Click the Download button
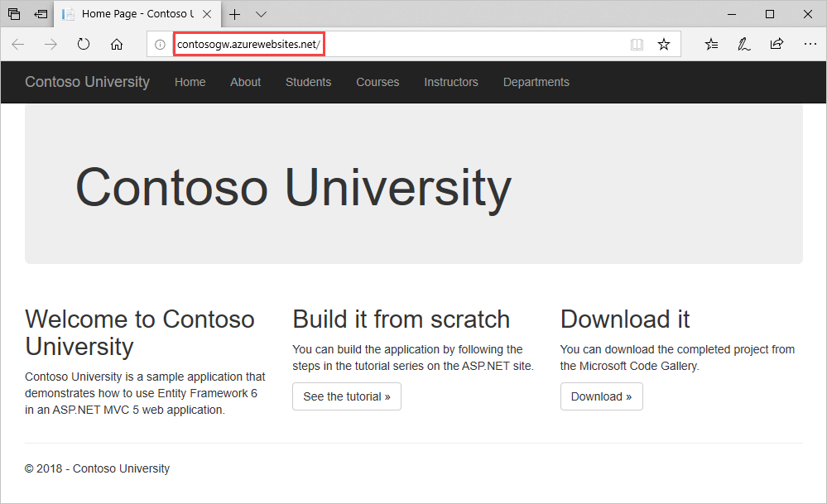The width and height of the screenshot is (827, 504). [601, 396]
